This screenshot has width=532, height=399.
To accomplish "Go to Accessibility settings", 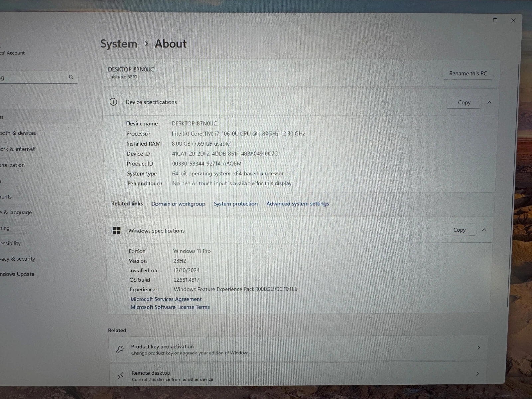I will (10, 243).
